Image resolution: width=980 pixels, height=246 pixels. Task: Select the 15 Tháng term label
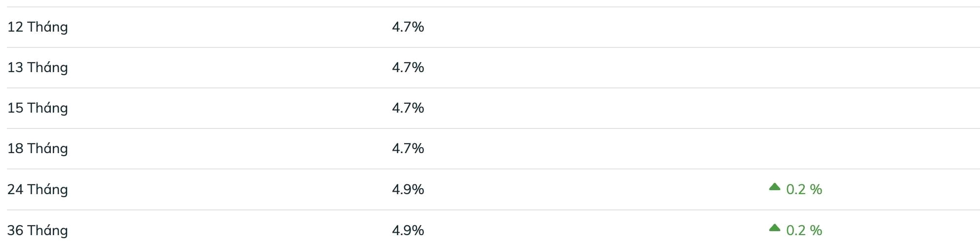[x=38, y=108]
